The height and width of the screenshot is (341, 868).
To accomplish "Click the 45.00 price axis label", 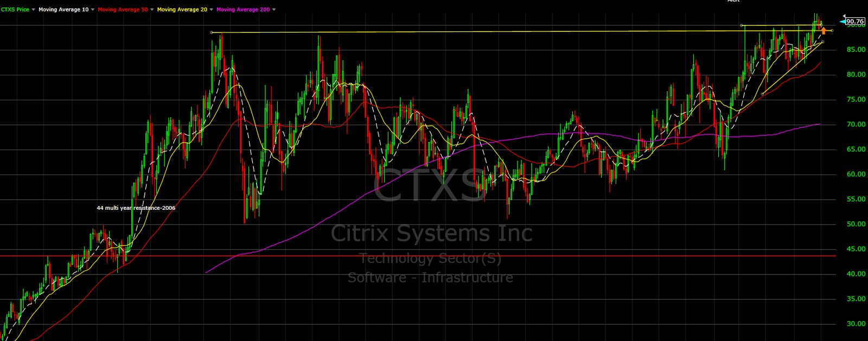I will click(856, 249).
